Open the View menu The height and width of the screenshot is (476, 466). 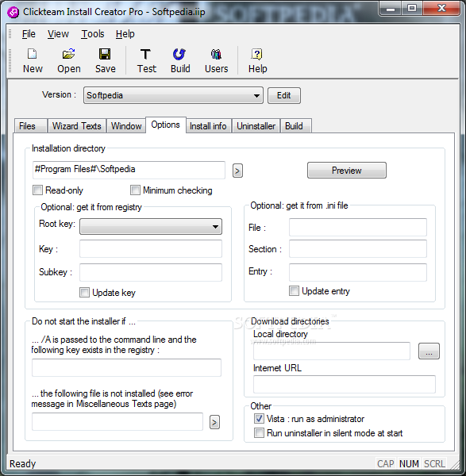pos(58,34)
